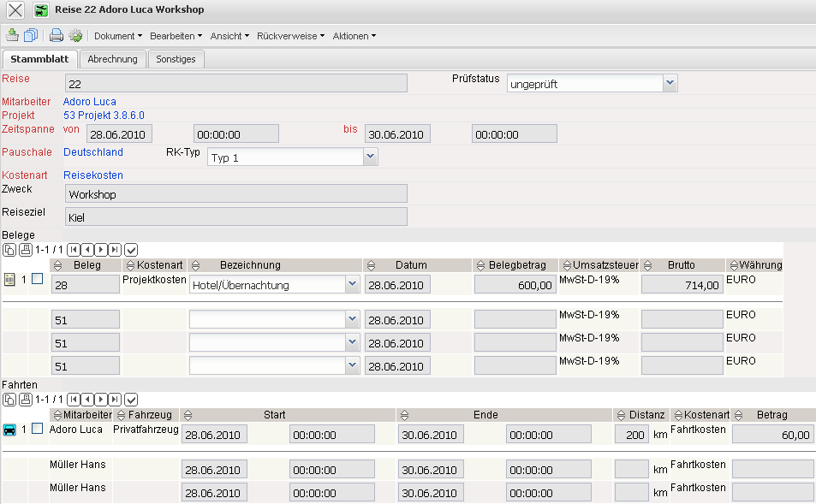
Task: Go to the last page in Belege list
Action: pyautogui.click(x=115, y=249)
